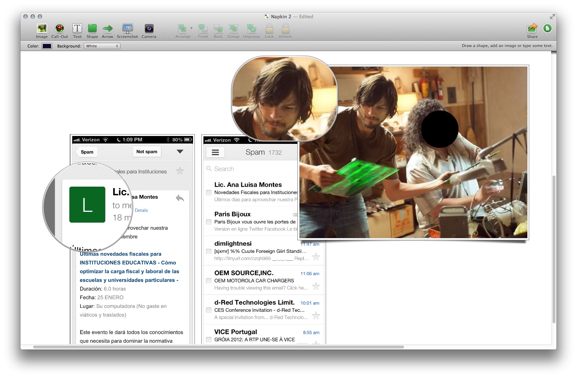Click the Duración: 6.0 horas line

(x=103, y=289)
